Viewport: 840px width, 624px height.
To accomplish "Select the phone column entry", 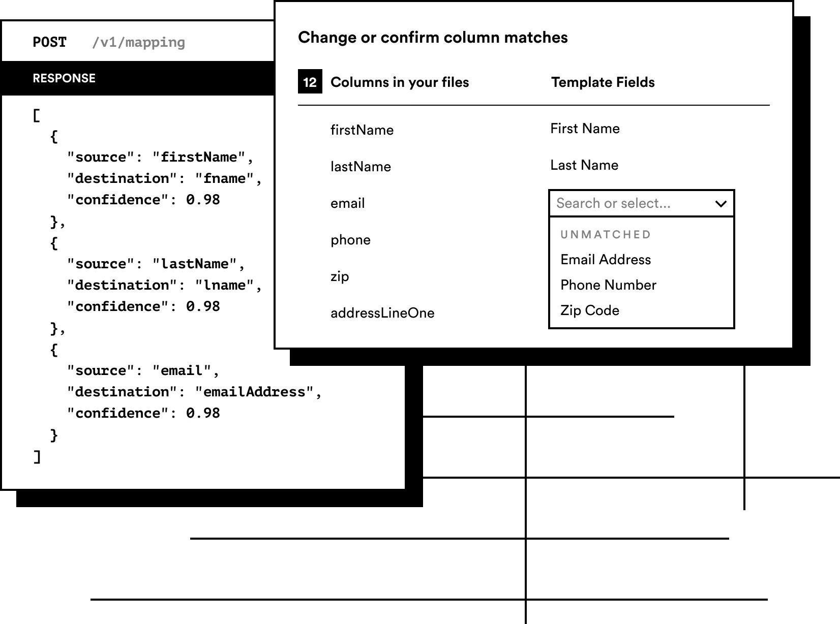I will pos(350,240).
